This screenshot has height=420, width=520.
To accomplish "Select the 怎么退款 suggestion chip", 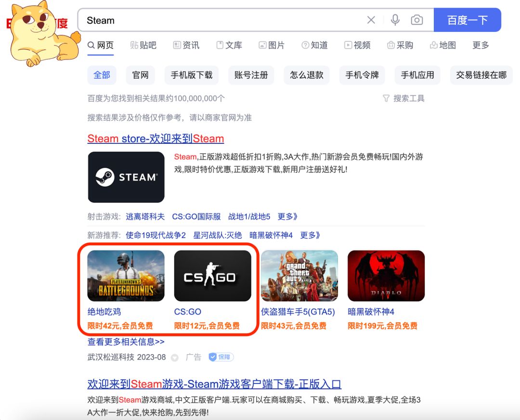I will [307, 75].
